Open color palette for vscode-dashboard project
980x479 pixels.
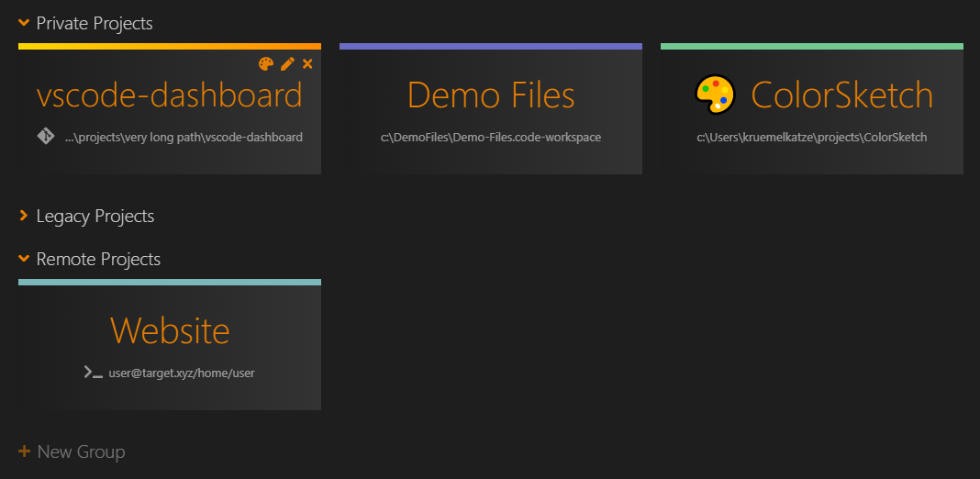[x=266, y=64]
